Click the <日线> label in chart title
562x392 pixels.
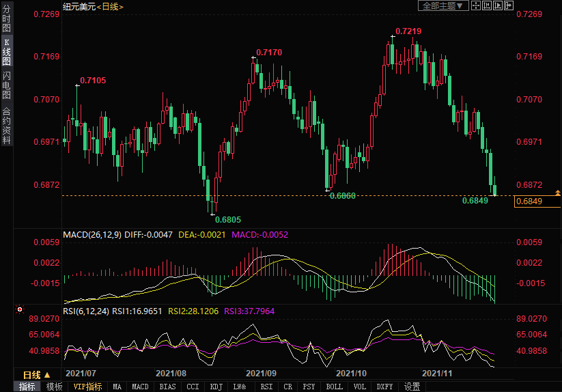click(x=111, y=6)
